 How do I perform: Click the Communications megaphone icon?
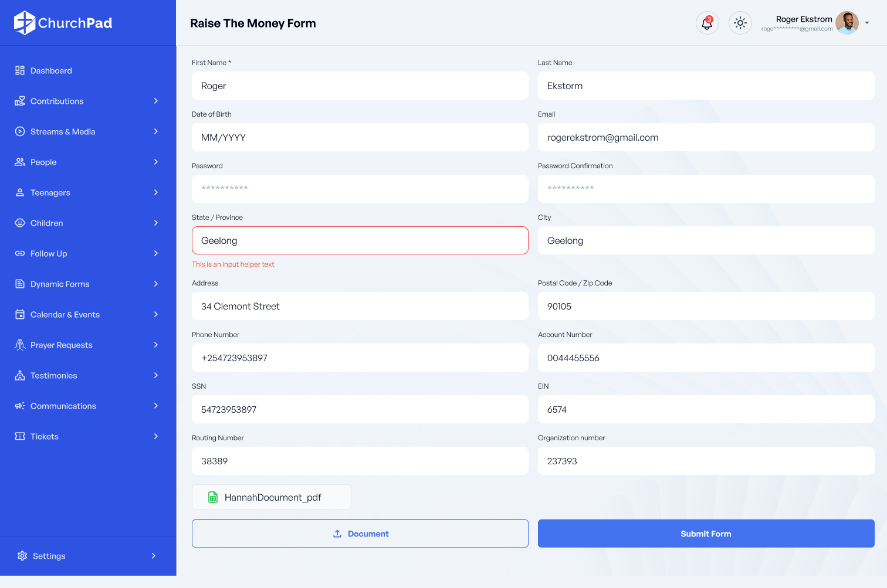(x=20, y=406)
